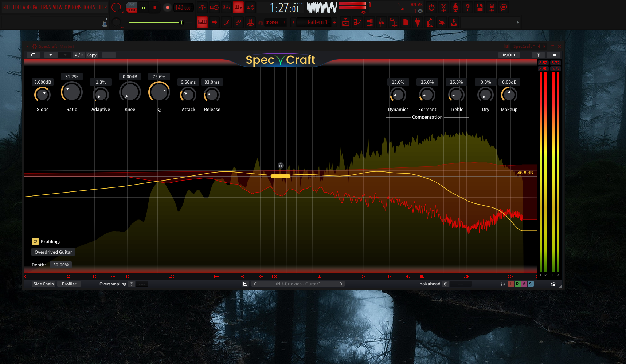The width and height of the screenshot is (626, 364).
Task: Click the render audio save icon
Action: pyautogui.click(x=492, y=7)
